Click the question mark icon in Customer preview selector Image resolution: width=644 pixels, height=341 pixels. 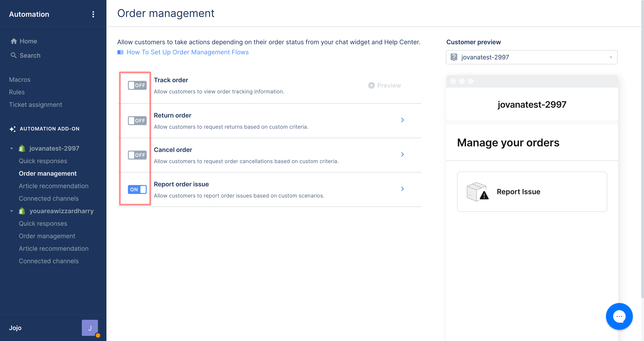454,57
